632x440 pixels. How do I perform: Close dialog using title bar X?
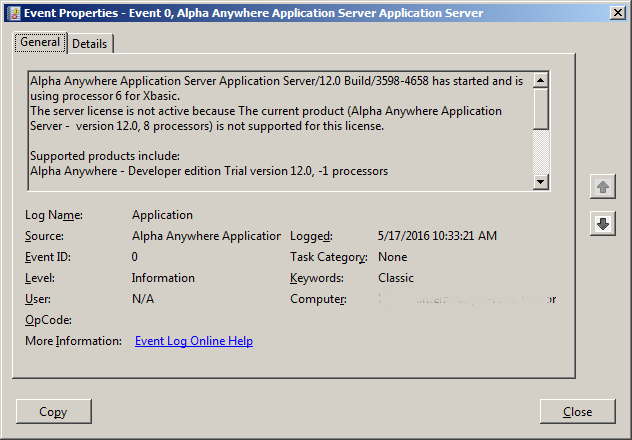617,13
